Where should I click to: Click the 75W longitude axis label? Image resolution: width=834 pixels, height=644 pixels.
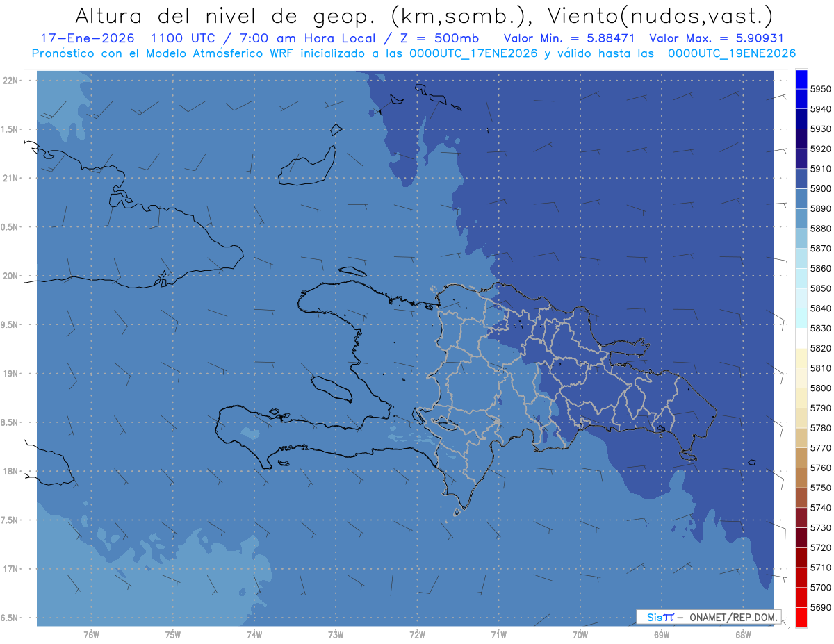click(x=173, y=636)
